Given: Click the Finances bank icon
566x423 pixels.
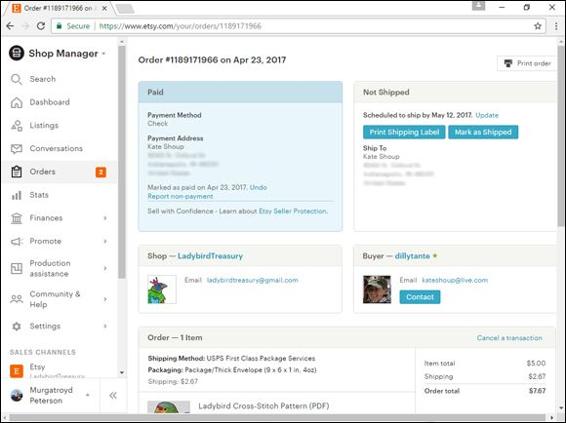Looking at the screenshot, I should pyautogui.click(x=16, y=218).
